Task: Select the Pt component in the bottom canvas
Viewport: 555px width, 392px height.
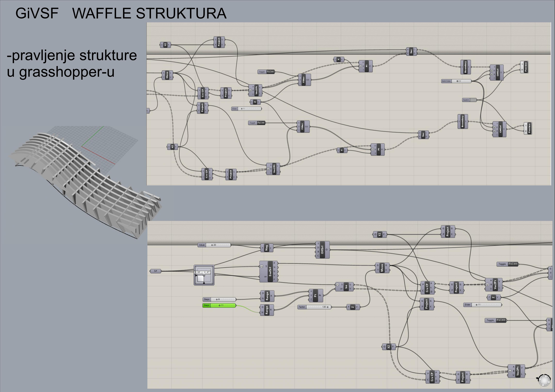Action: (316, 296)
